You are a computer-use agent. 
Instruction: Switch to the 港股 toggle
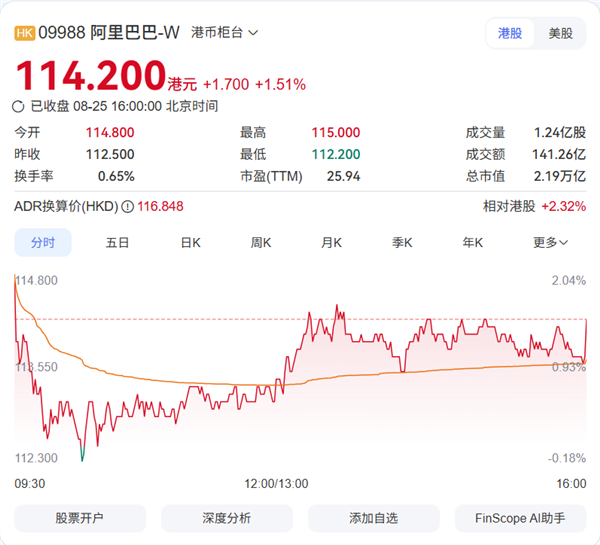[x=510, y=33]
